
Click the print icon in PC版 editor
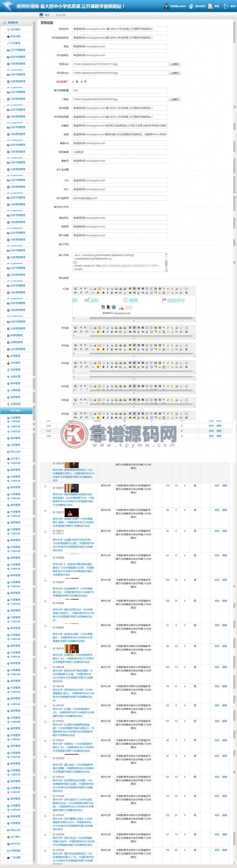[x=94, y=289]
